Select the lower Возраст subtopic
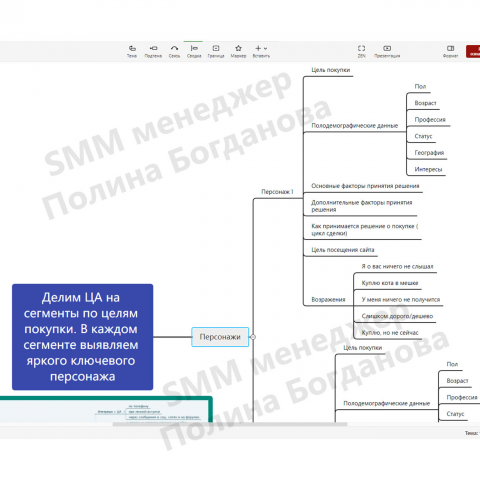 coord(457,381)
